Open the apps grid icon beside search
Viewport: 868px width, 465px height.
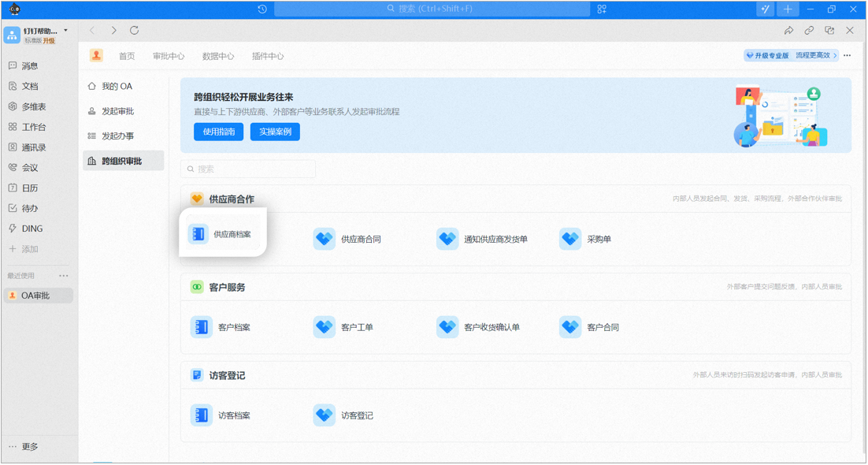(602, 9)
